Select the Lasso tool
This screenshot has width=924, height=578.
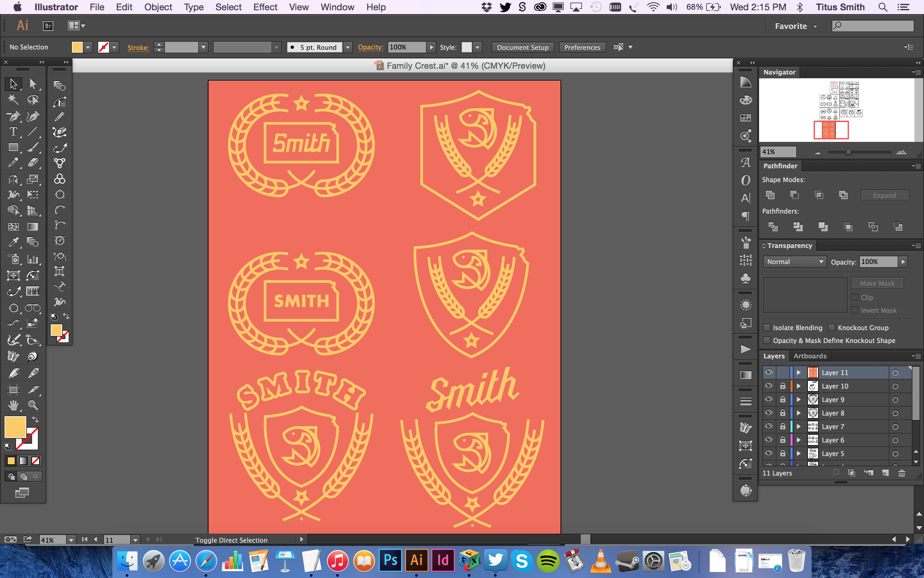pos(33,100)
